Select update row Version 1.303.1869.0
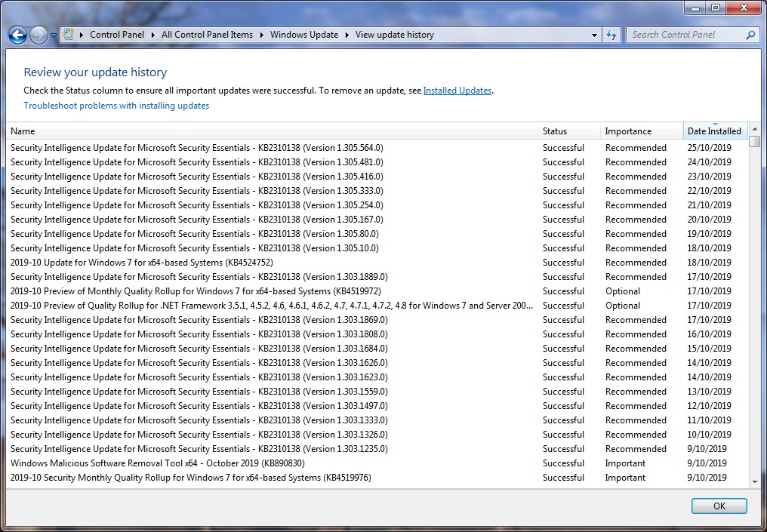 377,320
